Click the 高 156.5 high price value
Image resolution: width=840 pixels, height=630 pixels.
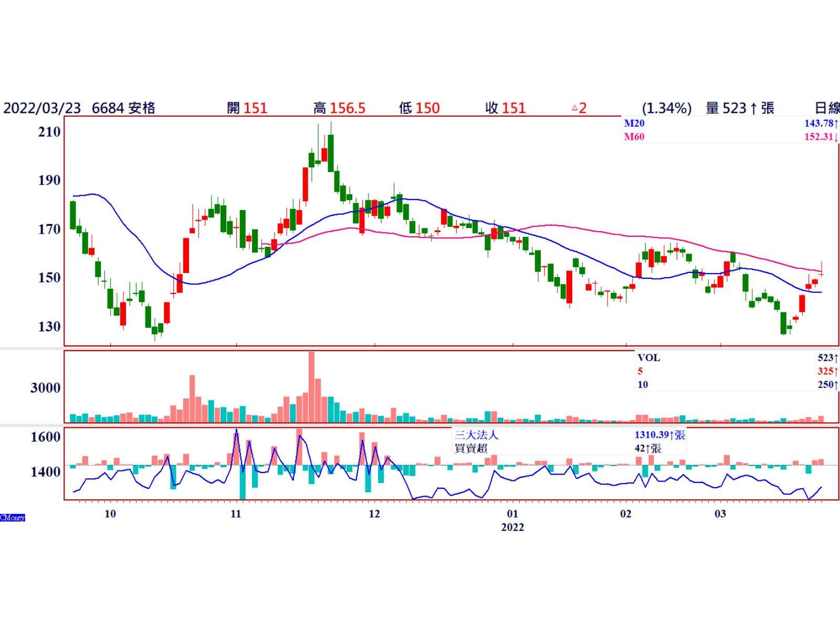pos(339,108)
